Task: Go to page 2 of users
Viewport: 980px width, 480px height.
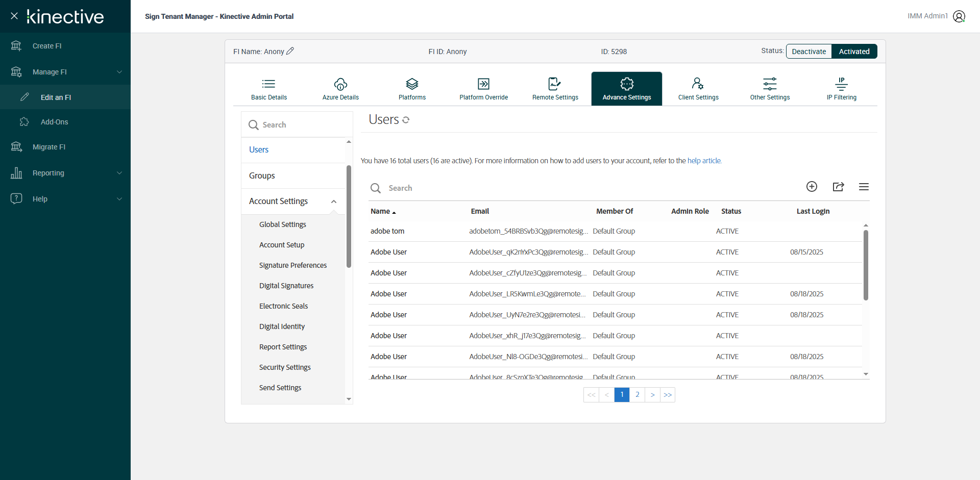Action: (637, 395)
